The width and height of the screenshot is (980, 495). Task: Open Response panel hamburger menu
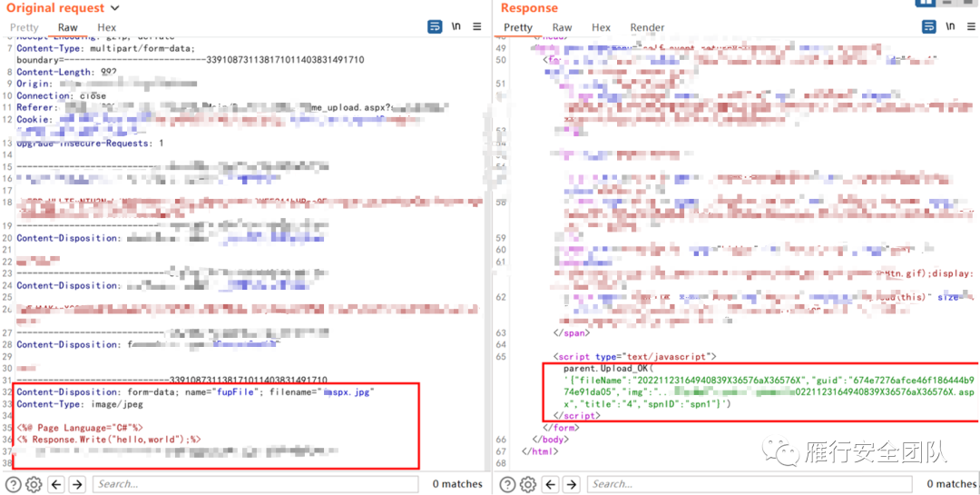pos(971,27)
